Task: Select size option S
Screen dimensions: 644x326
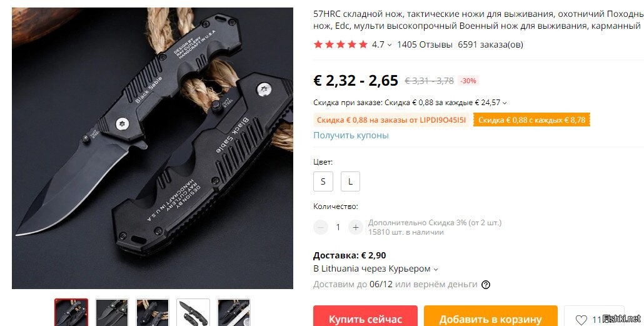Action: coord(323,181)
